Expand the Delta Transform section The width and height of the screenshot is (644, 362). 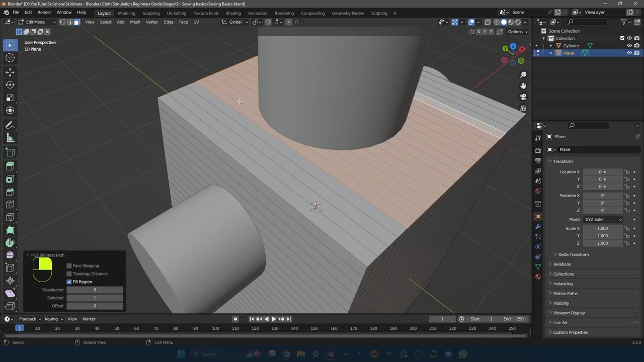pos(574,254)
